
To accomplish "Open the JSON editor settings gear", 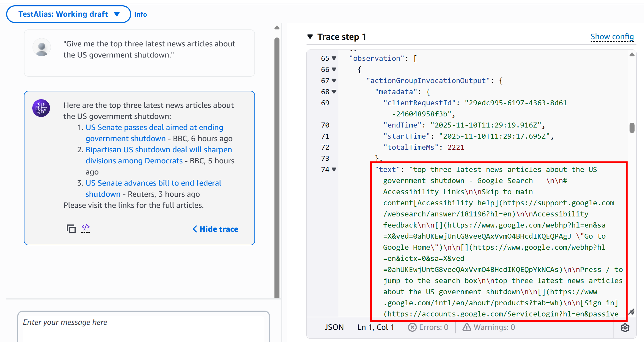I will click(625, 328).
